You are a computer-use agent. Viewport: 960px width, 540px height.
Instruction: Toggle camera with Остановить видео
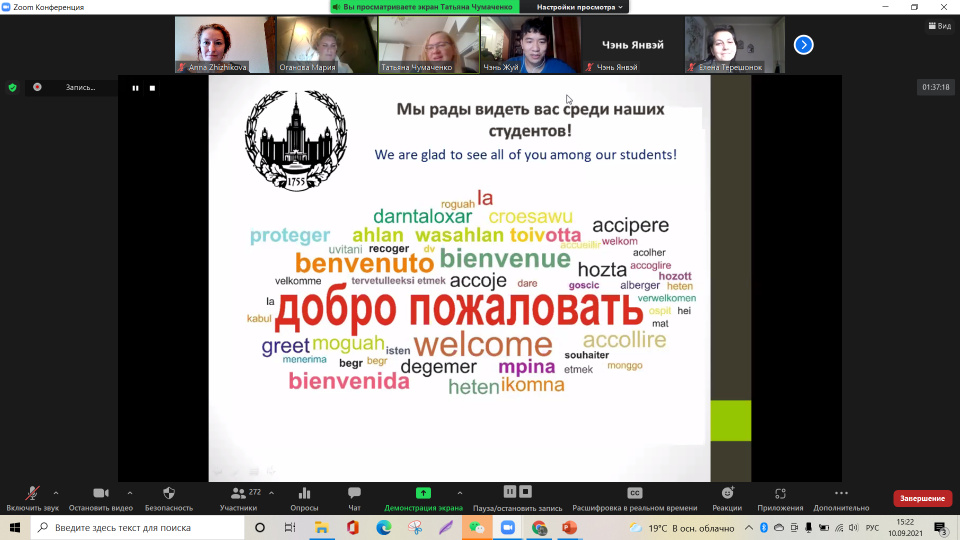point(101,494)
